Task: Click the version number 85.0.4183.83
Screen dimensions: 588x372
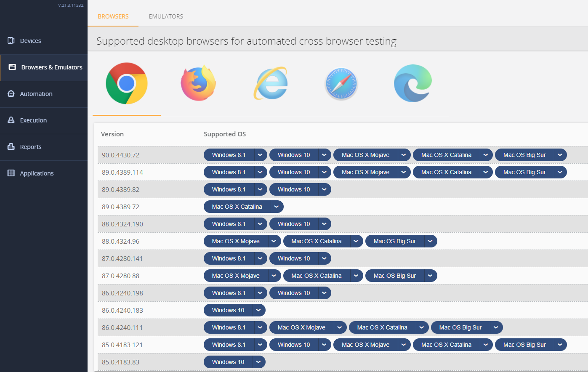Action: pos(120,362)
